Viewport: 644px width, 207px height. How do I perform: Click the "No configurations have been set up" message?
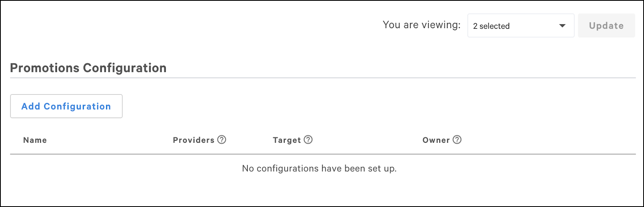click(x=319, y=168)
